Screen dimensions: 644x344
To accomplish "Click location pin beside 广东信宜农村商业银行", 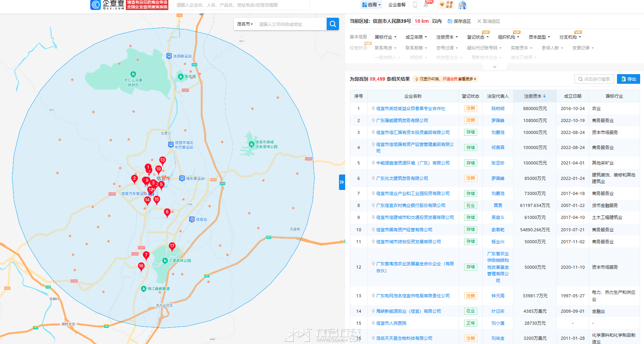I will tap(373, 205).
